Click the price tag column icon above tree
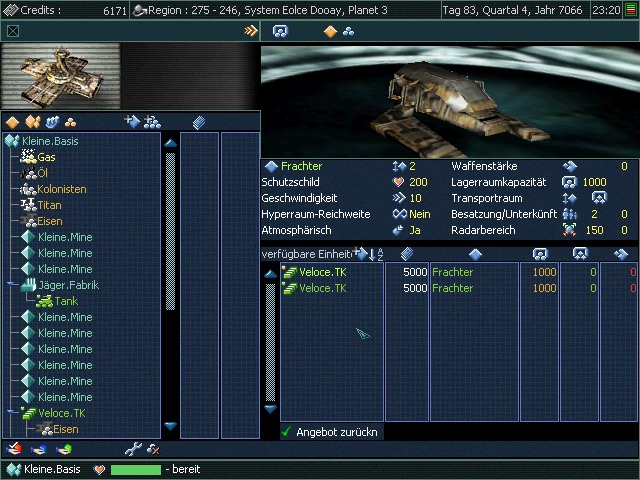The height and width of the screenshot is (480, 640). click(x=199, y=122)
